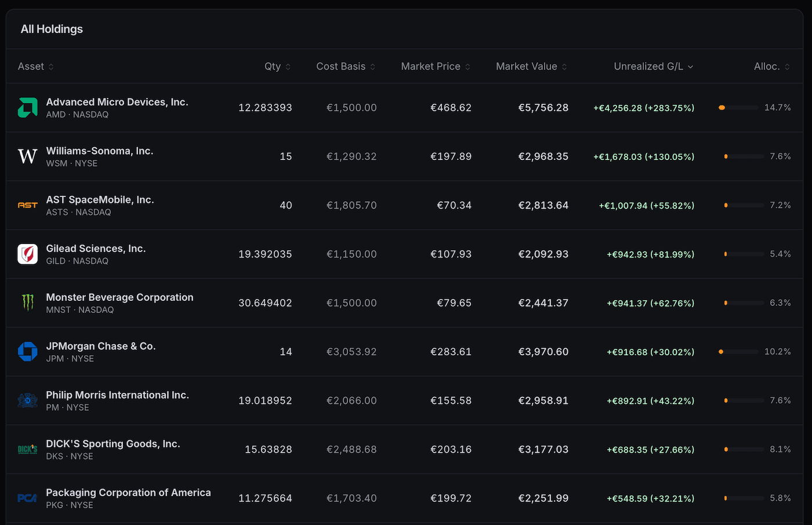Click Gilead quantity 19.392035
Screen dimensions: 812x525
coord(265,254)
